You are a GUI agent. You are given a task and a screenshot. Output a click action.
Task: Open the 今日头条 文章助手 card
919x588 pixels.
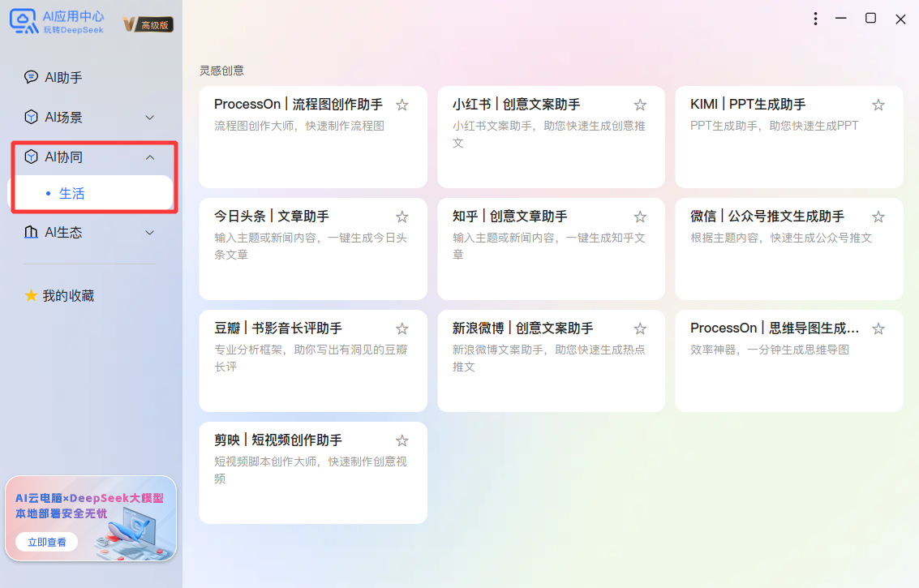coord(313,249)
